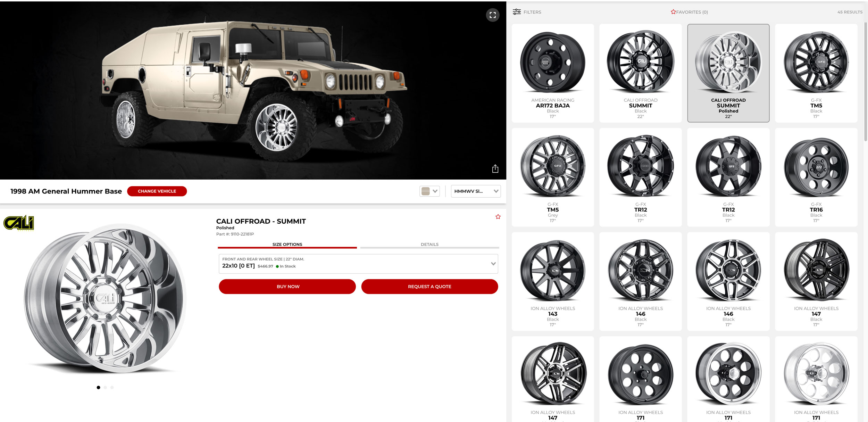868x422 pixels.
Task: Open the Filters panel icon
Action: point(517,12)
